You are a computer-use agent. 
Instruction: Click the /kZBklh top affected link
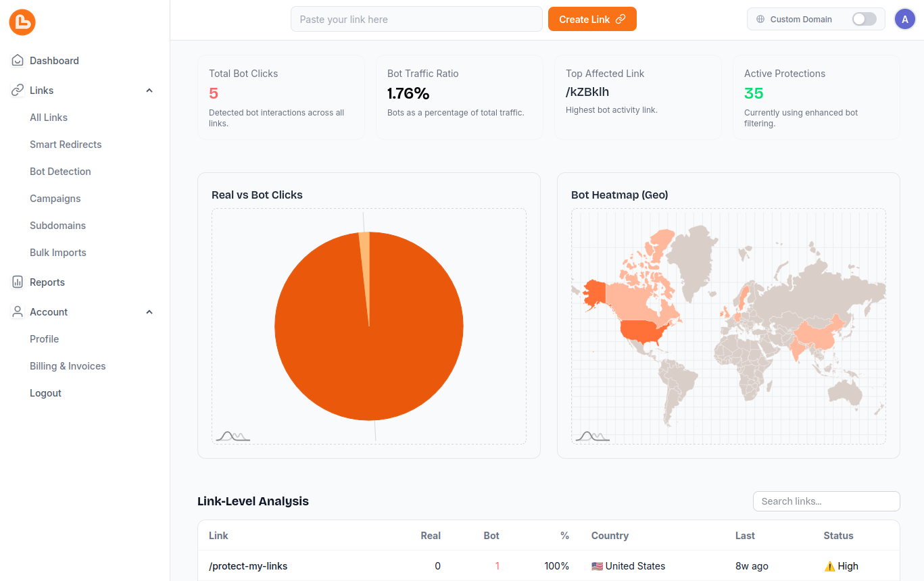click(x=587, y=93)
